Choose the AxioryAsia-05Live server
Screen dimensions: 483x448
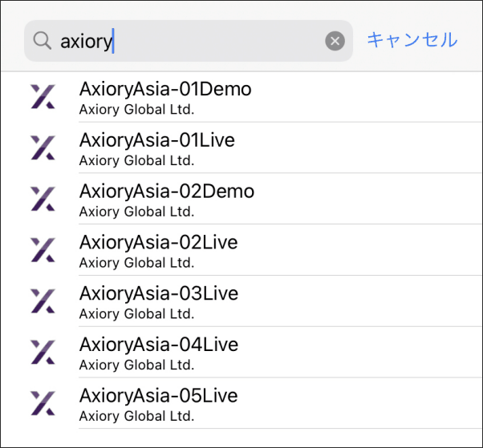click(x=159, y=397)
